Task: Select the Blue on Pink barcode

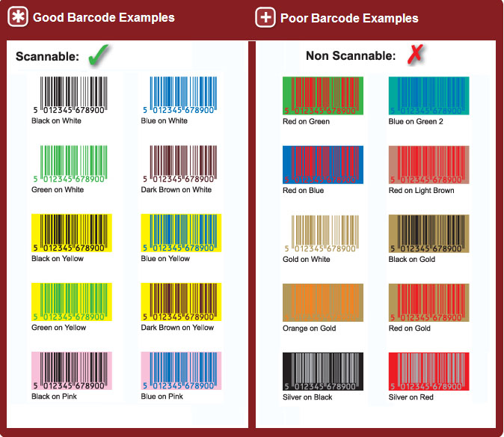Action: coord(181,370)
